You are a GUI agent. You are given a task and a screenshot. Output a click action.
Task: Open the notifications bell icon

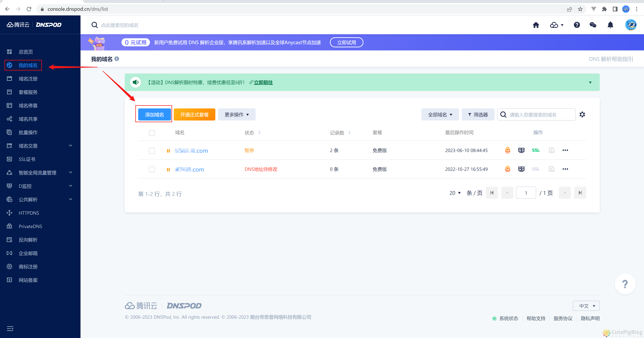[x=610, y=25]
